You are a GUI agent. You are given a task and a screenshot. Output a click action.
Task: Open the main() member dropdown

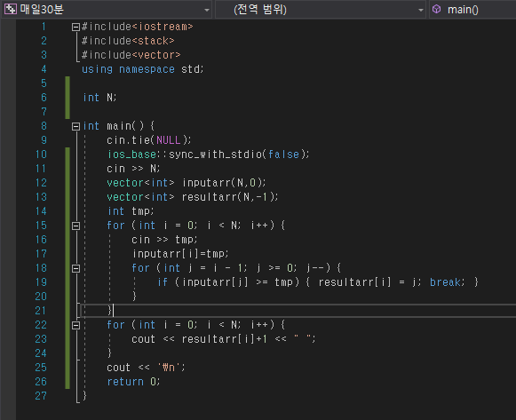click(x=472, y=10)
